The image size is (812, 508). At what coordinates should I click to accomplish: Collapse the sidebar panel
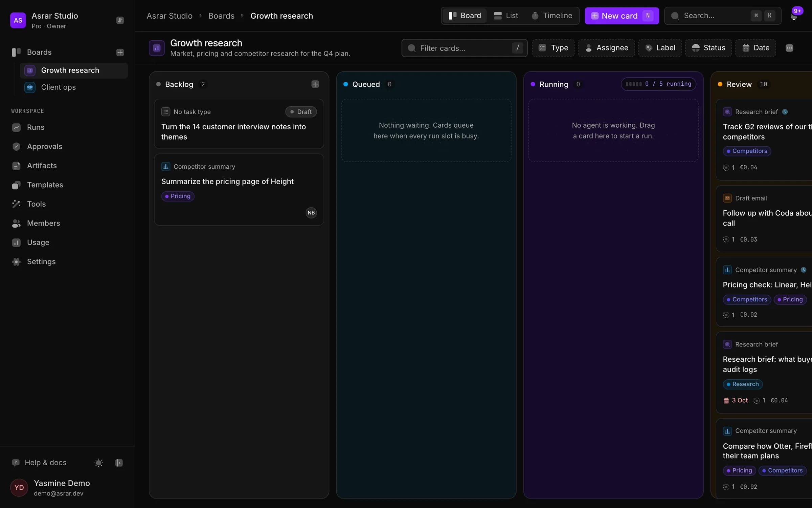click(119, 463)
